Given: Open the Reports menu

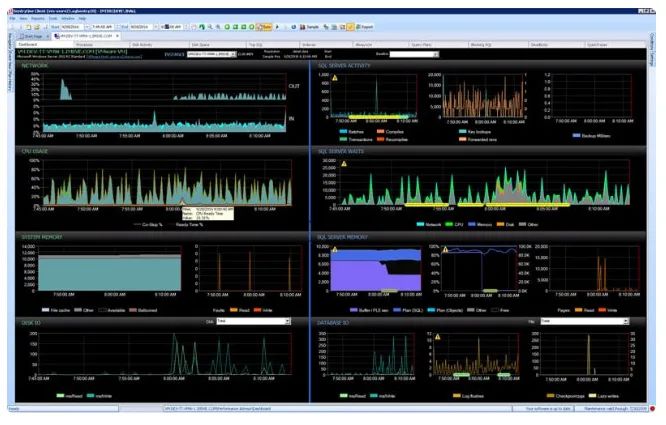Looking at the screenshot, I should click(38, 19).
